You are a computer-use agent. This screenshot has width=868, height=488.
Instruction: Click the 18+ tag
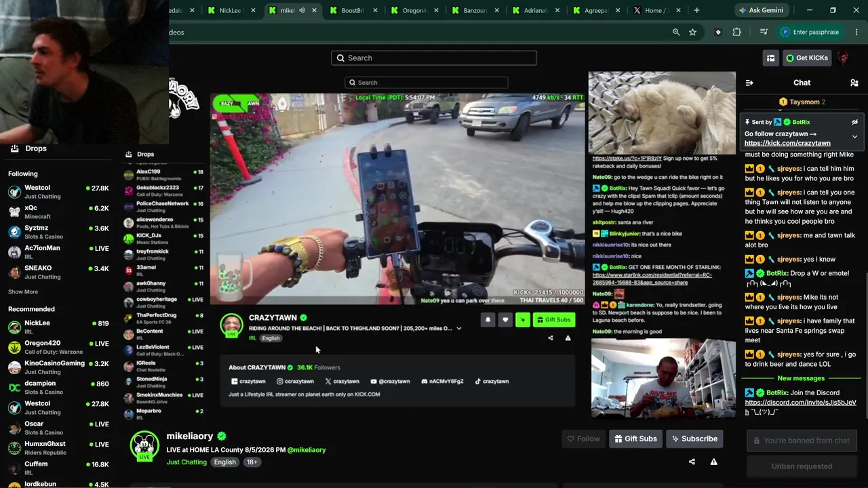coord(252,462)
